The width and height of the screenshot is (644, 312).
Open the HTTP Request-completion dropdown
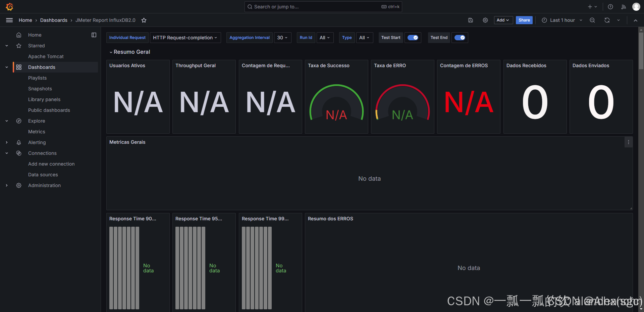pos(185,37)
